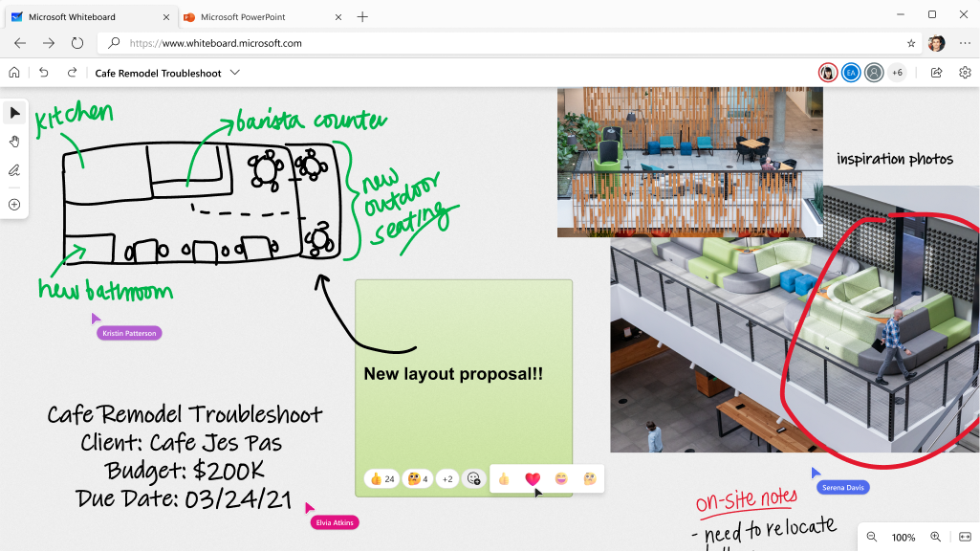Close the Microsoft Whiteboard tab
The width and height of the screenshot is (980, 552).
[166, 17]
